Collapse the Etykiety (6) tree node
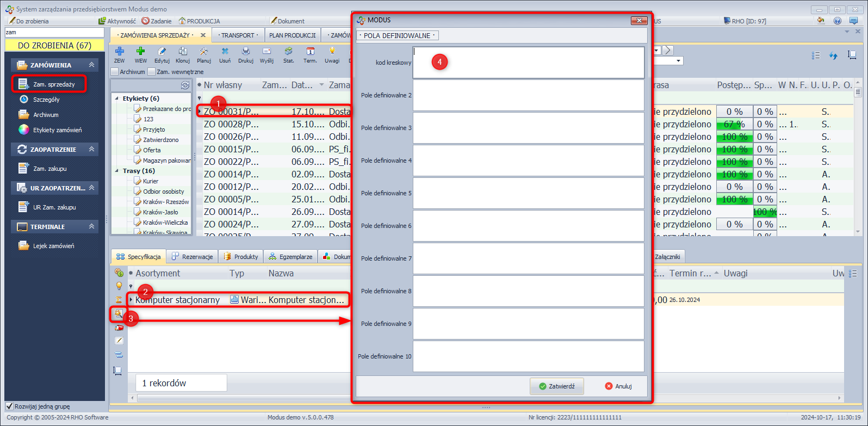This screenshot has width=868, height=426. 117,98
